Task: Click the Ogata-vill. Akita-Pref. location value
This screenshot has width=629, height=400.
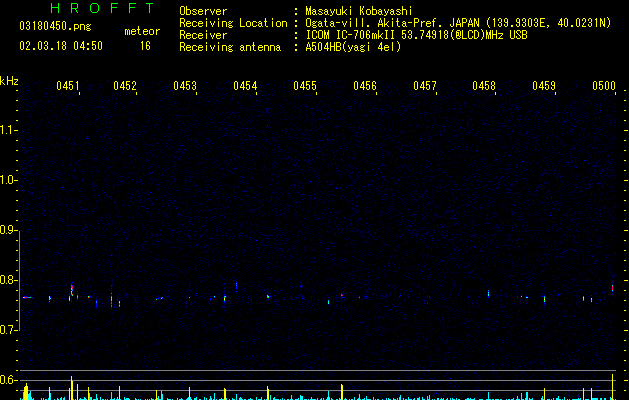Action: 458,23
